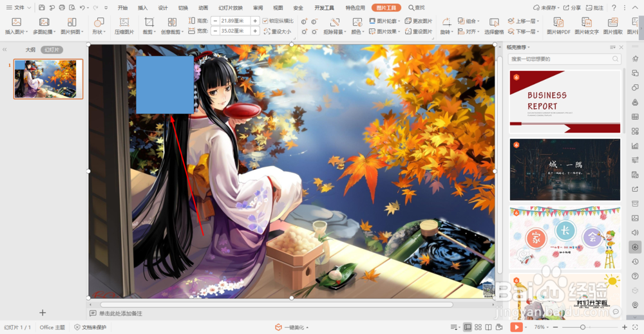
Task: Switch to the Insert (插入) tab
Action: pyautogui.click(x=142, y=7)
